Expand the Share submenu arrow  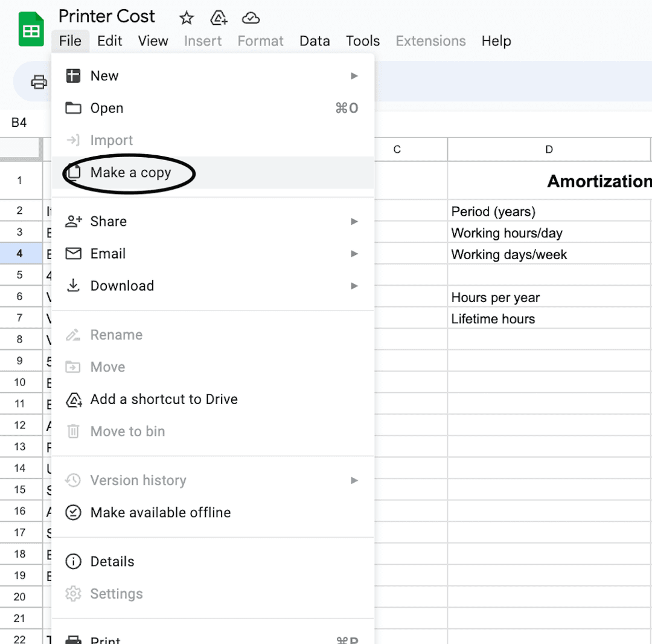point(354,221)
